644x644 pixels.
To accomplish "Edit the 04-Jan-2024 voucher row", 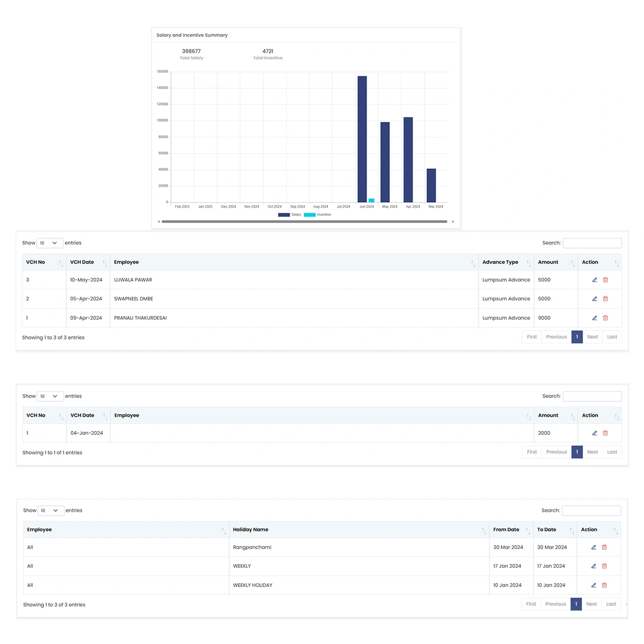I will pos(595,433).
